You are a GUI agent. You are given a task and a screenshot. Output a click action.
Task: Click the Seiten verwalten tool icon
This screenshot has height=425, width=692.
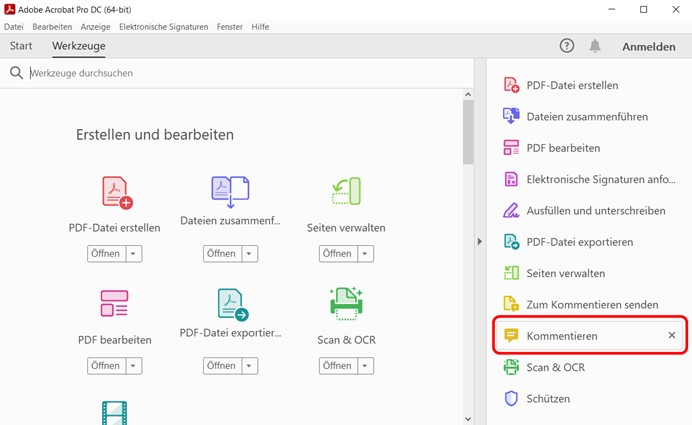pos(345,192)
